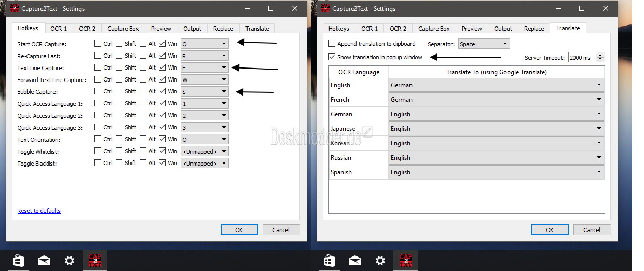644x271 pixels.
Task: Enable Alt for Quick-Access Language 1 hotkey
Action: coord(143,103)
